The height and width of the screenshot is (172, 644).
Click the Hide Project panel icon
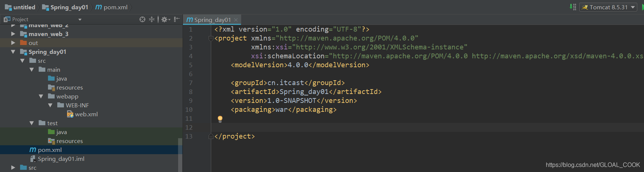(177, 19)
